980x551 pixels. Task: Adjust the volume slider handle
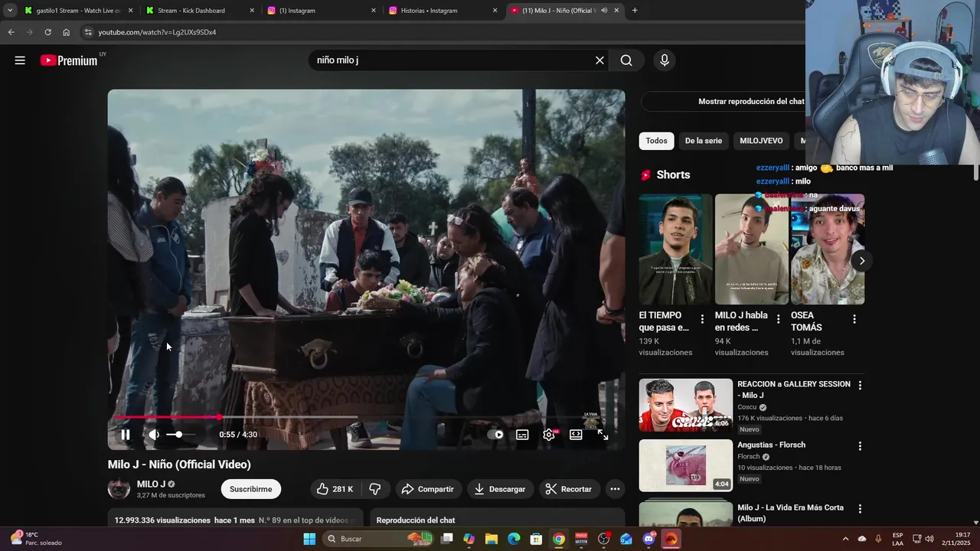(179, 435)
